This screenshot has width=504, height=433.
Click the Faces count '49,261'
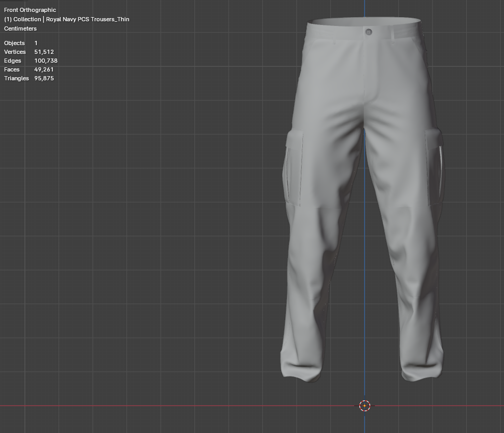(44, 69)
